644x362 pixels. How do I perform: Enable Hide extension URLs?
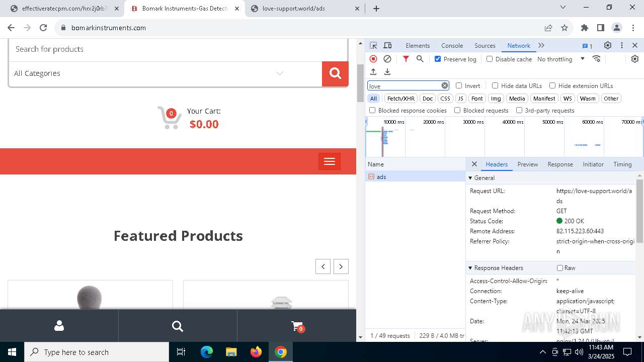click(552, 85)
